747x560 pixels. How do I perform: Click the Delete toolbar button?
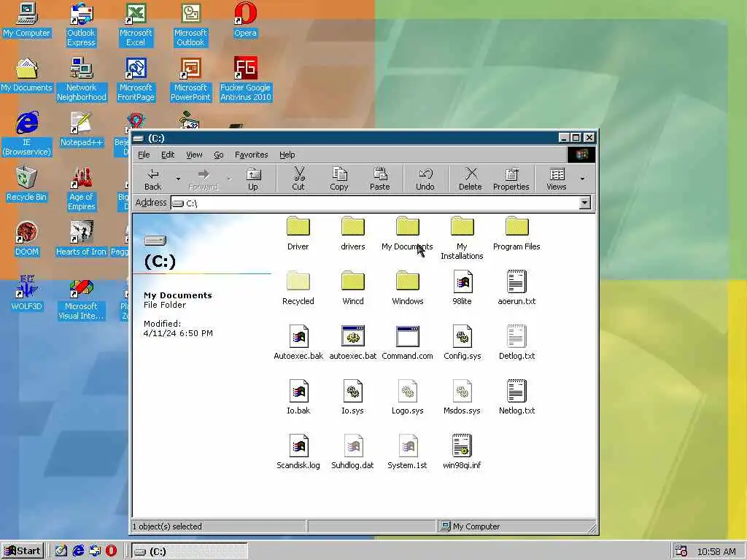point(471,179)
